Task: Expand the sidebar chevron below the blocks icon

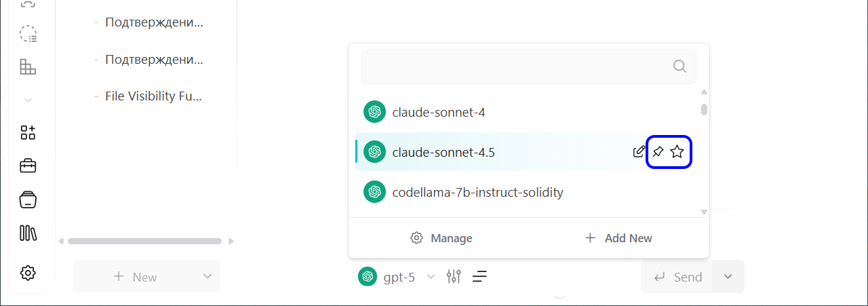Action: tap(28, 100)
